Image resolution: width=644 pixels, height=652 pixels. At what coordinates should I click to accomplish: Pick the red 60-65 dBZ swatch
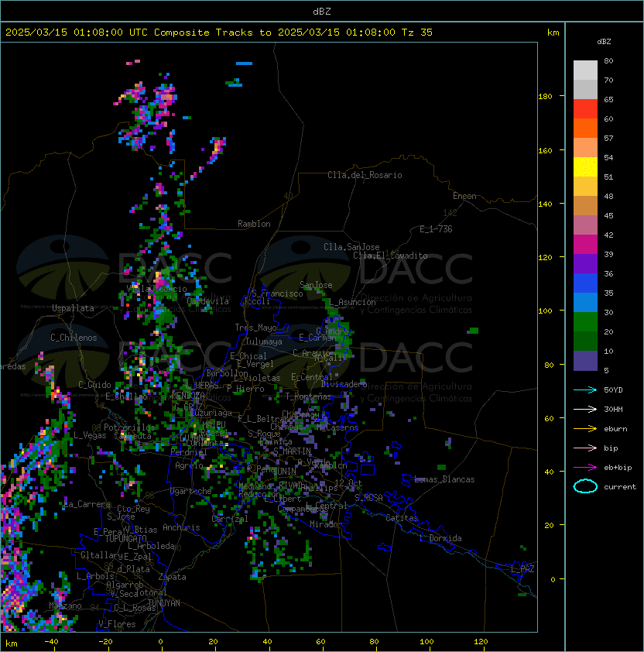click(585, 109)
